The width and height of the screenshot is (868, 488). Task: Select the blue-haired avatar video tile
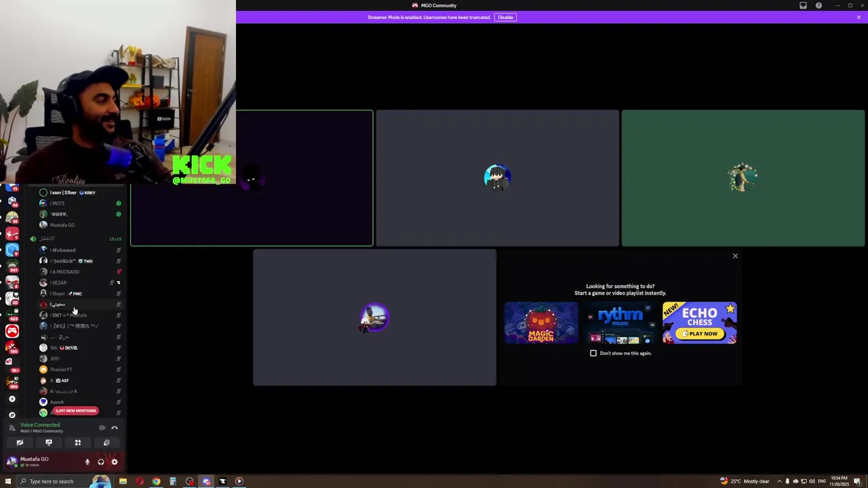pyautogui.click(x=497, y=178)
